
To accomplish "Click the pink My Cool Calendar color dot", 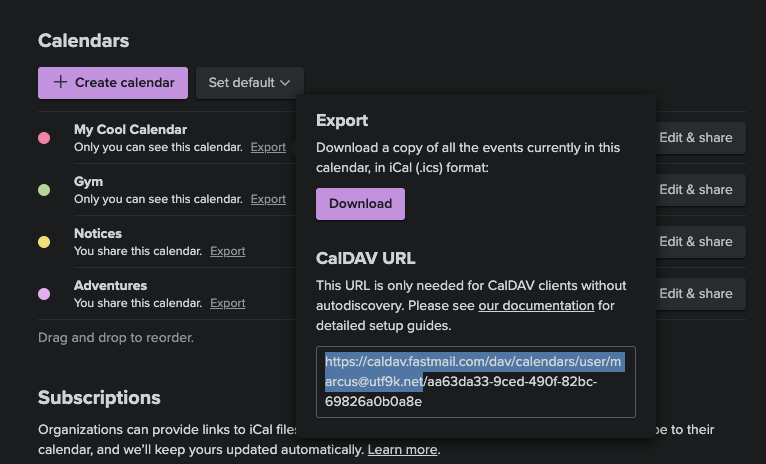I will coord(44,138).
